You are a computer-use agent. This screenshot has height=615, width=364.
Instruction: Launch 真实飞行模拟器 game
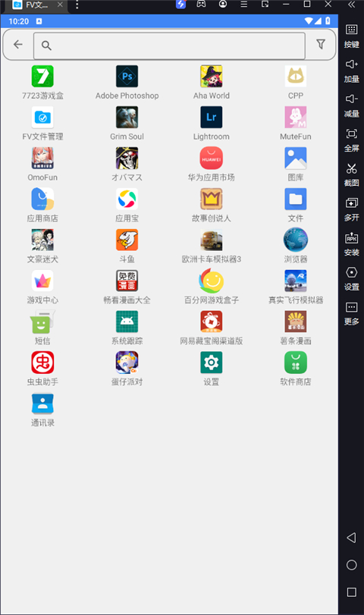click(x=295, y=281)
